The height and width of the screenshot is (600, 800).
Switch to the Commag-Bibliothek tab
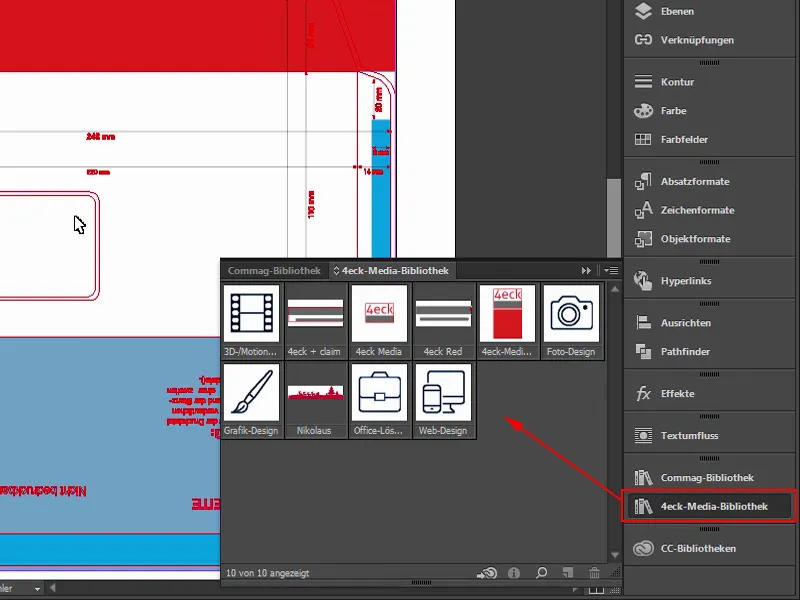point(274,270)
